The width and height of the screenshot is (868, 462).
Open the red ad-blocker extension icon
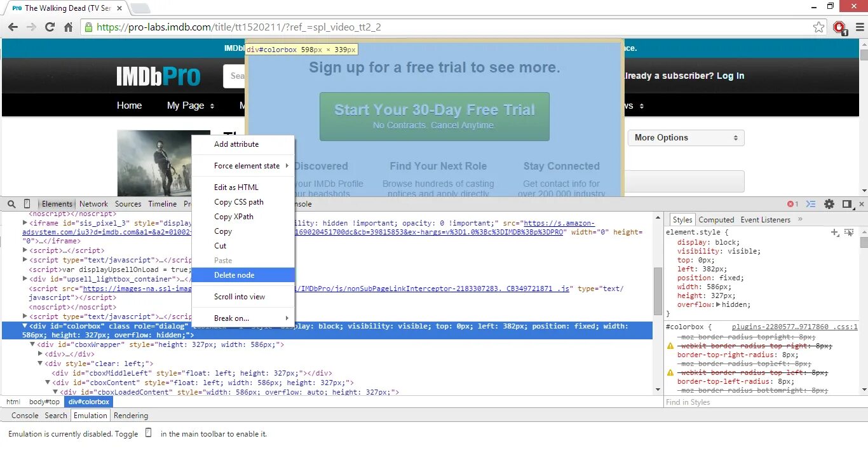(x=839, y=27)
